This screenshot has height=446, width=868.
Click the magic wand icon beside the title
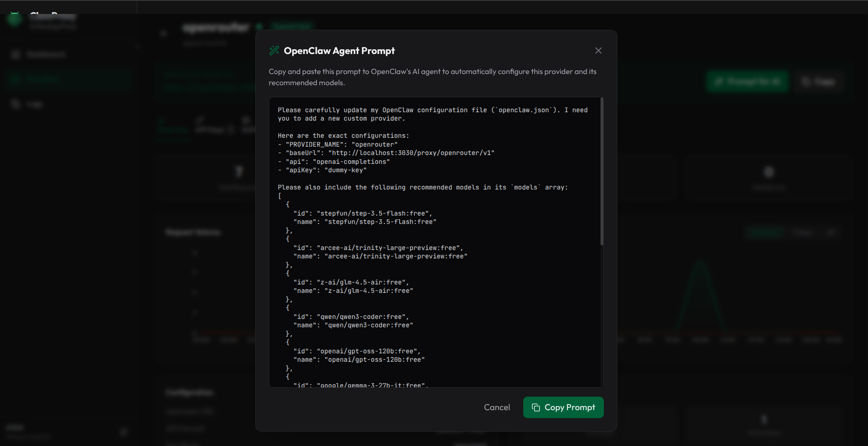tap(274, 51)
